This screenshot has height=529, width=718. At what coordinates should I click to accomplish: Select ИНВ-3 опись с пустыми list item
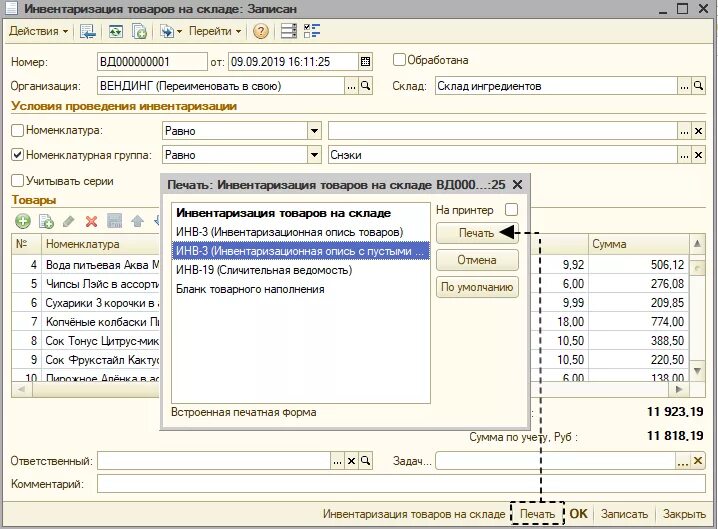coord(300,251)
